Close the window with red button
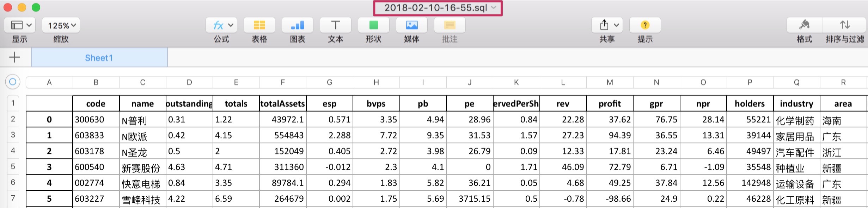Image resolution: width=868 pixels, height=208 pixels. coord(8,7)
